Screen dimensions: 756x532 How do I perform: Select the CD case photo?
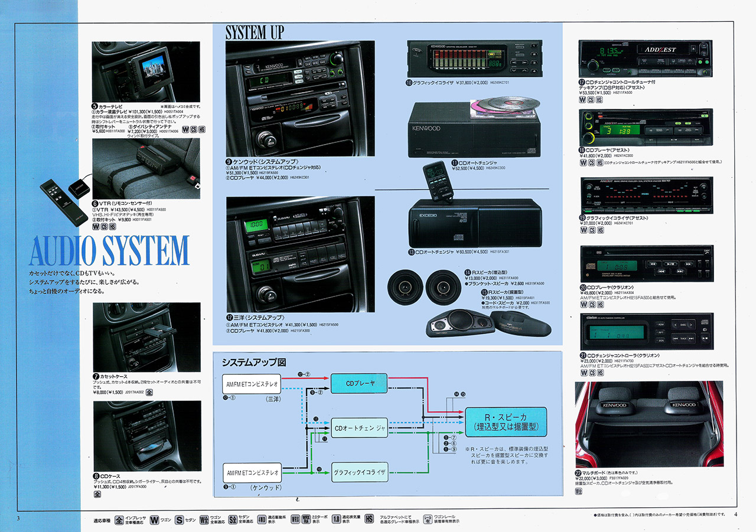(x=146, y=436)
